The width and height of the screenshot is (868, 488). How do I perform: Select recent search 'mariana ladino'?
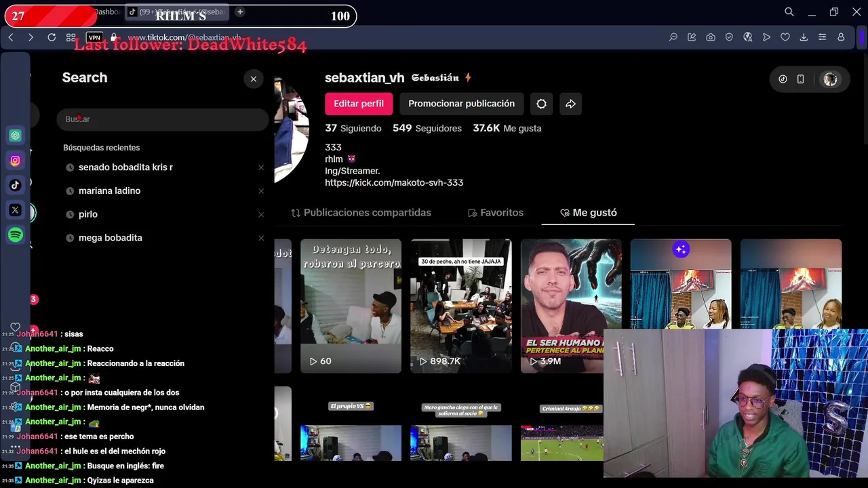coord(109,191)
